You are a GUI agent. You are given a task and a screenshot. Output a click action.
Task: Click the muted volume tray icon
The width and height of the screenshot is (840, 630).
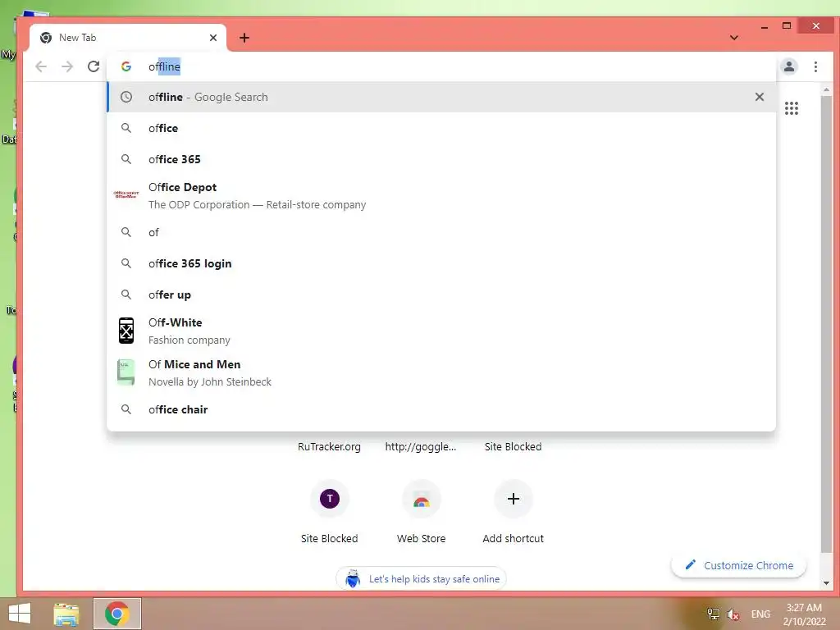[733, 614]
